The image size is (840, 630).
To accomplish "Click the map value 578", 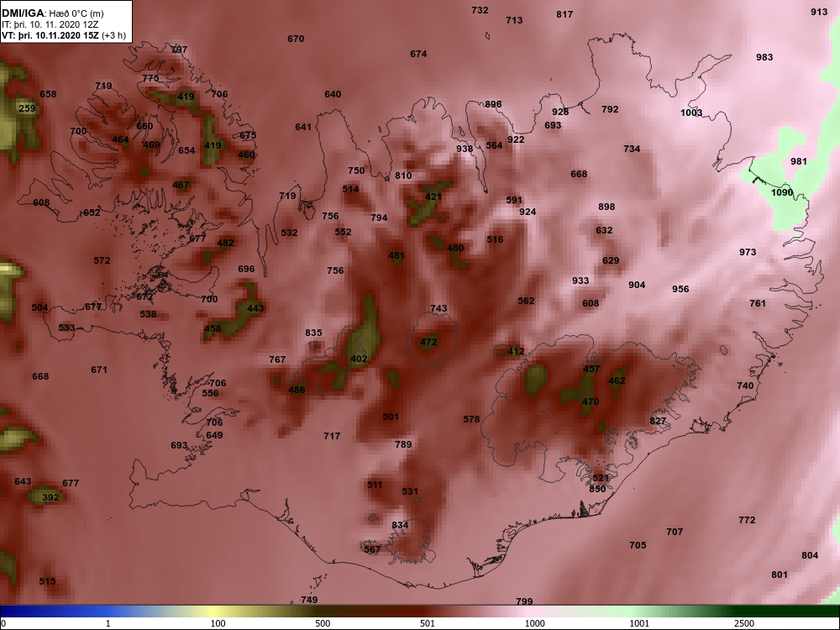I will coord(471,419).
